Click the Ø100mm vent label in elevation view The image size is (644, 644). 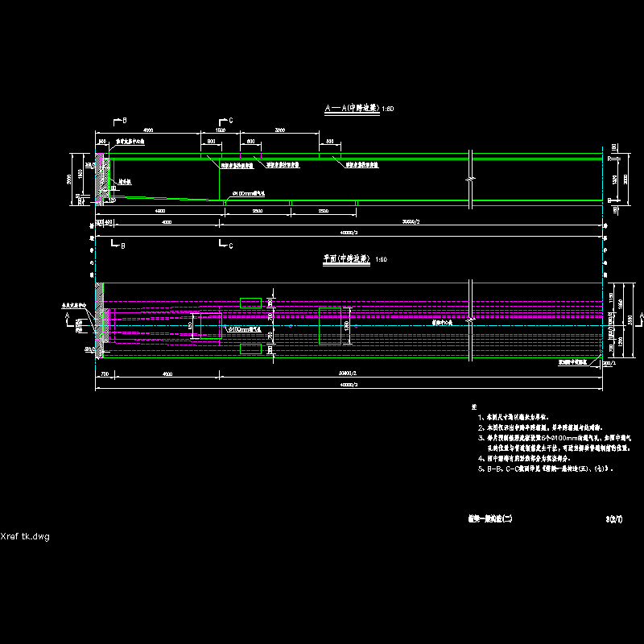coord(249,193)
